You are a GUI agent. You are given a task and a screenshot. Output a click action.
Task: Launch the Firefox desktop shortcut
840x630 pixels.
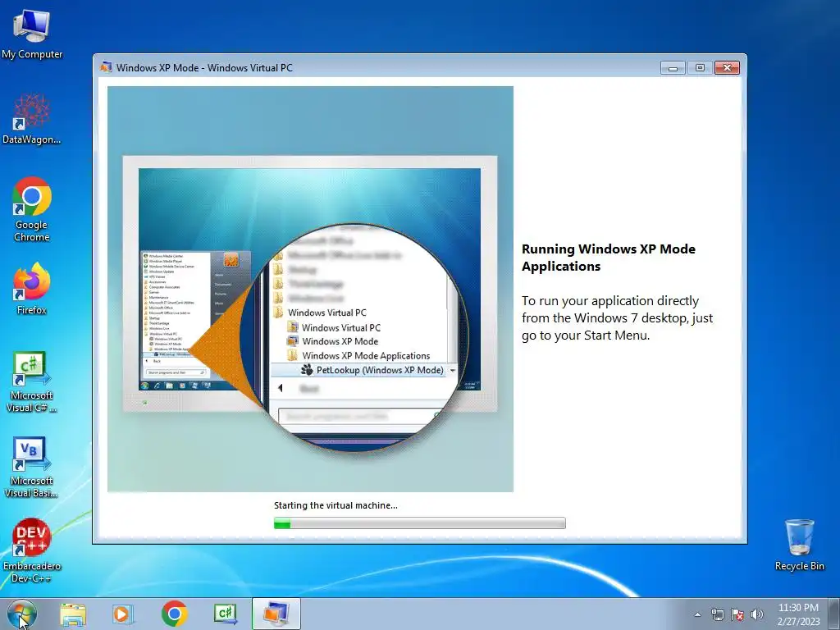coord(32,288)
